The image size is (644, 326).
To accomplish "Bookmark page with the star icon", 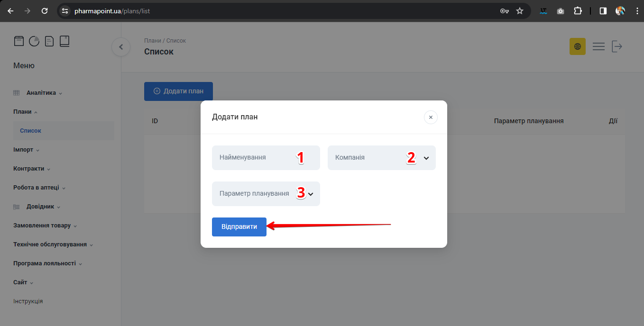I will (520, 11).
